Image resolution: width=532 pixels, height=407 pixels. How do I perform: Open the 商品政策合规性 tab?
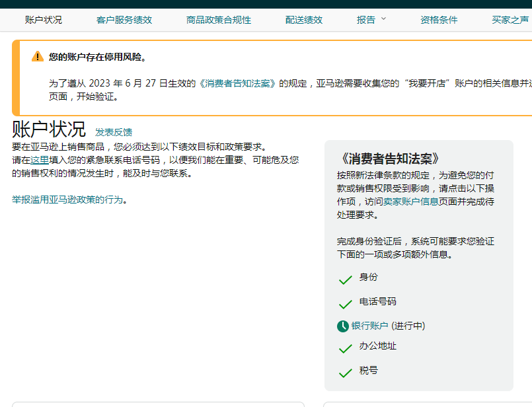point(219,20)
